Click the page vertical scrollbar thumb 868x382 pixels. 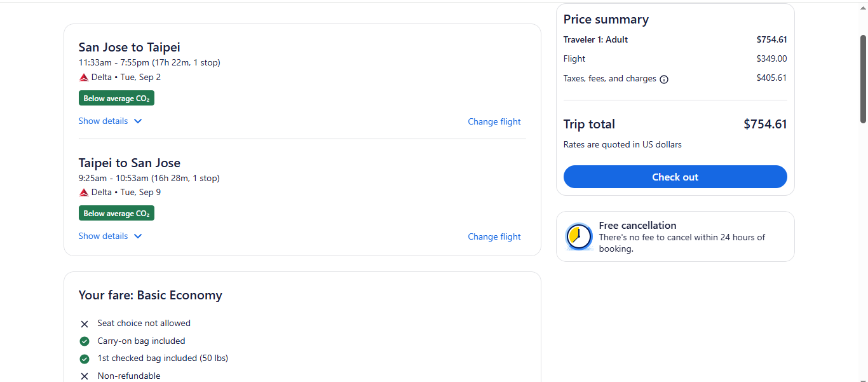click(863, 79)
